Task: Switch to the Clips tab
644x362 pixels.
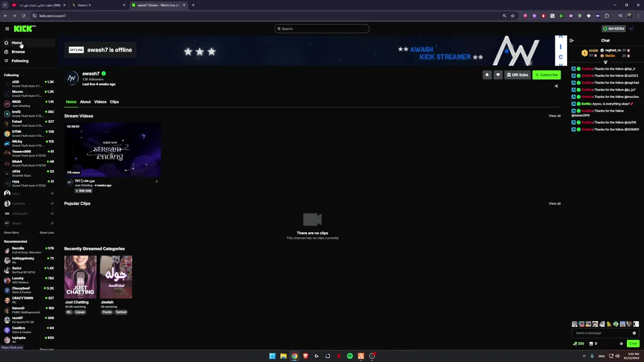Action: 114,102
